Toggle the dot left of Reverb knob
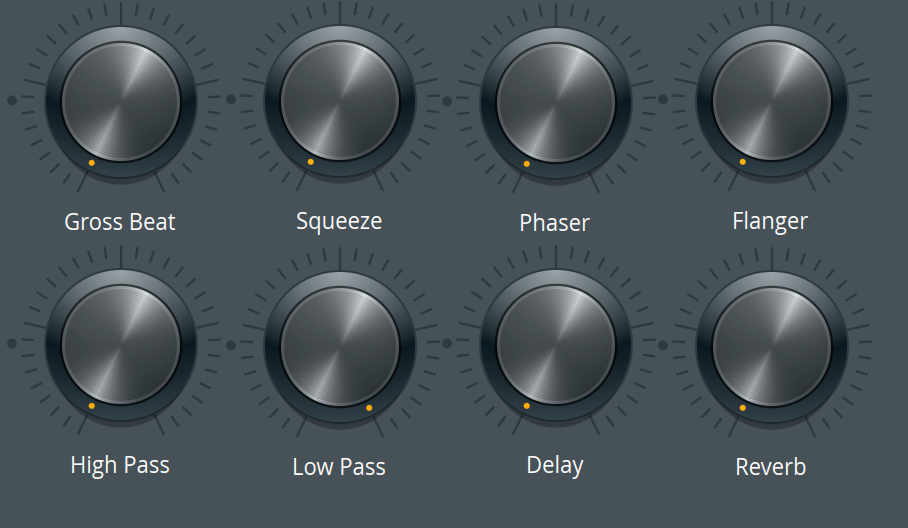 (662, 345)
